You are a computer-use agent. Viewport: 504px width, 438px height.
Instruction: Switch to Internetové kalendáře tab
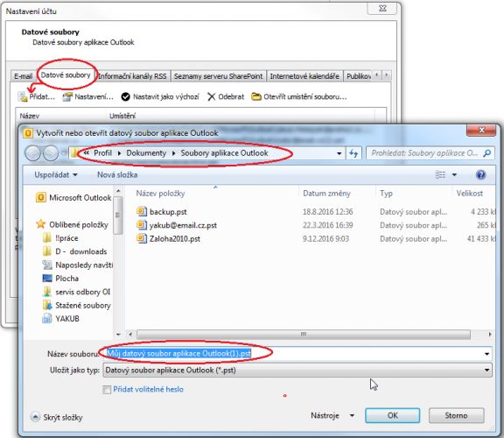click(304, 76)
